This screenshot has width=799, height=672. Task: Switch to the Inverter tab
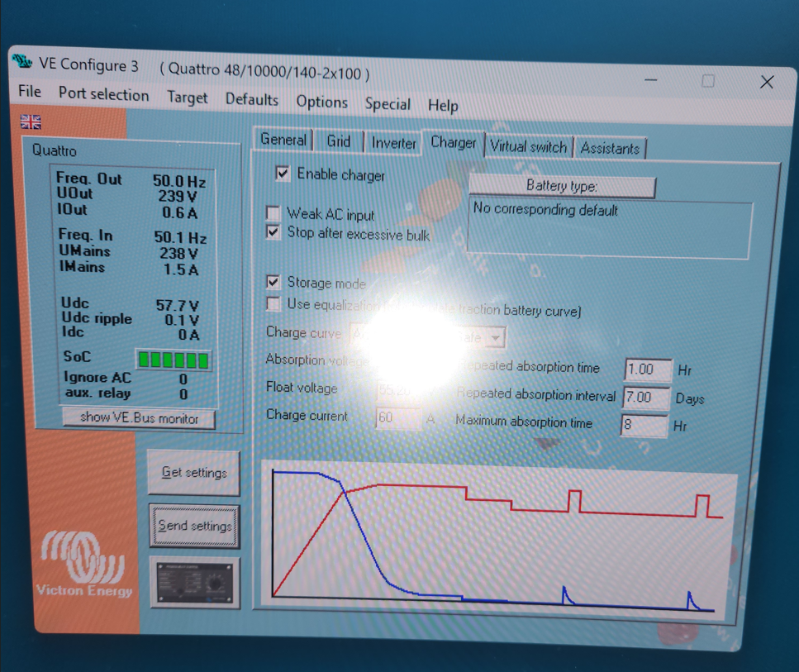pos(393,143)
